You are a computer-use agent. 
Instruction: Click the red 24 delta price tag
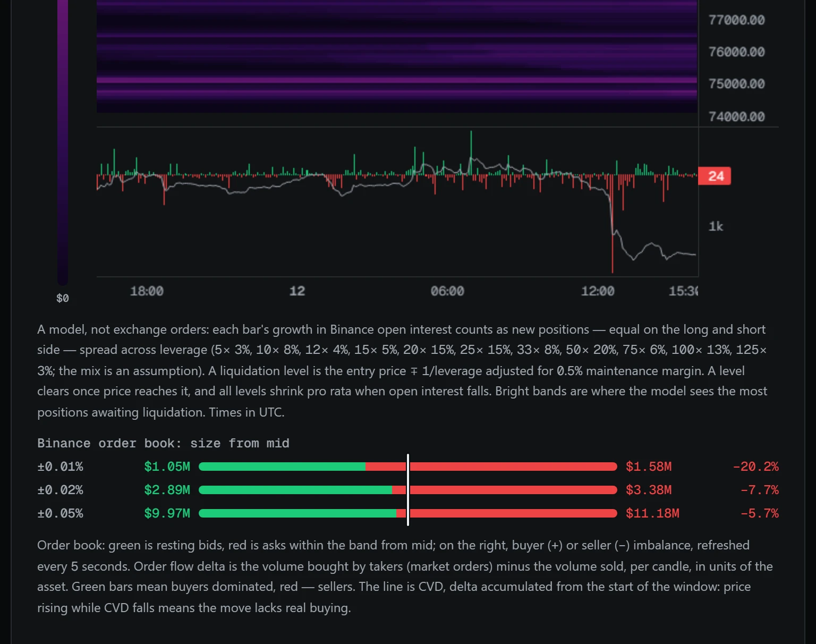coord(715,176)
